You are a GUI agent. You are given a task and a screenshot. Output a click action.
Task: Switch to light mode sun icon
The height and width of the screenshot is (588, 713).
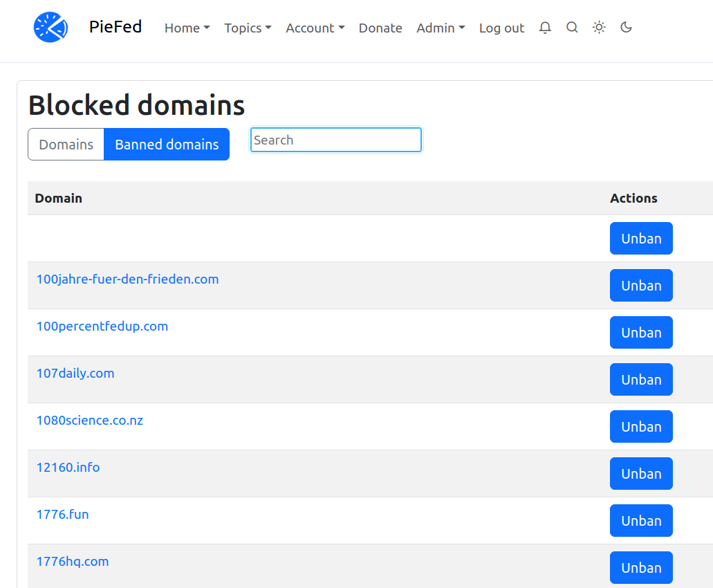coord(599,28)
